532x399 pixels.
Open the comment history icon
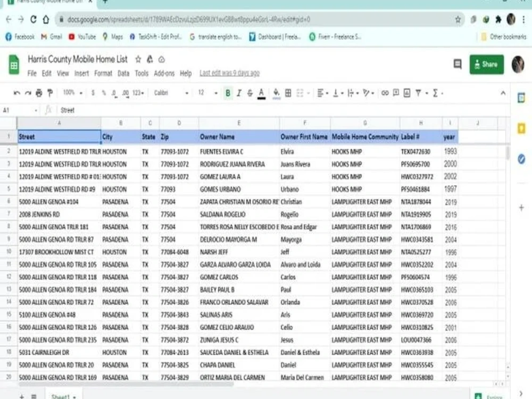point(458,64)
